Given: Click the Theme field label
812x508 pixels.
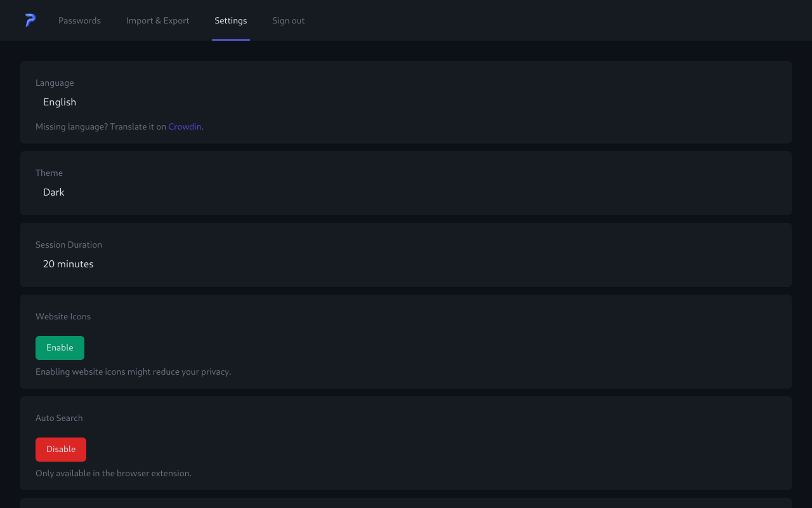Looking at the screenshot, I should (x=49, y=173).
